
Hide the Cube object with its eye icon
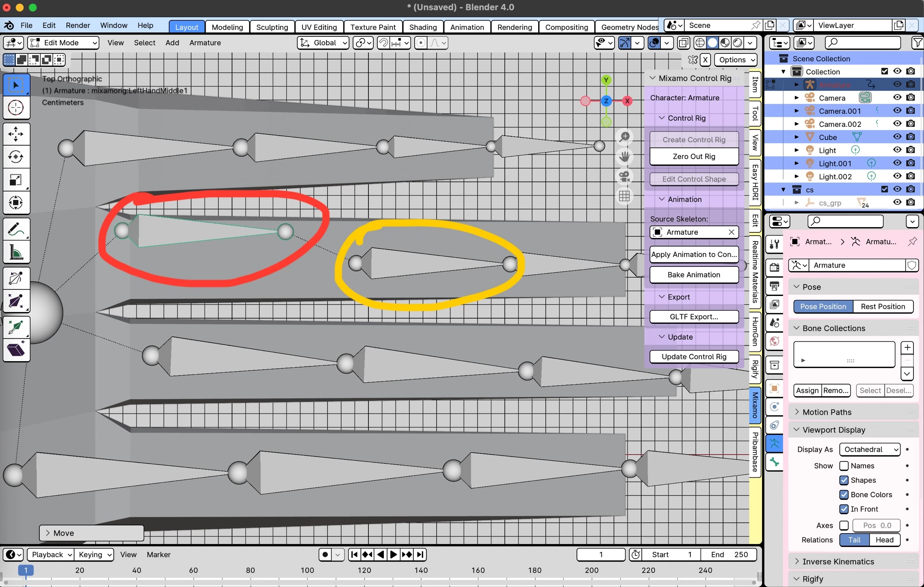click(897, 137)
